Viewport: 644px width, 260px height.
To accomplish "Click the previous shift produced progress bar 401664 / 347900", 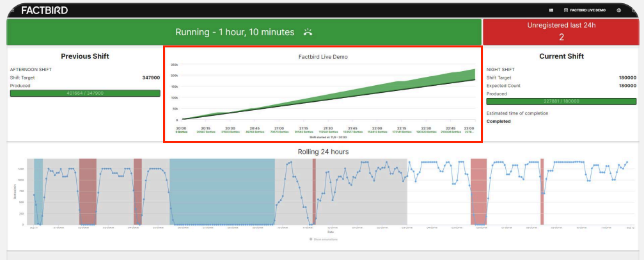I will tap(85, 93).
